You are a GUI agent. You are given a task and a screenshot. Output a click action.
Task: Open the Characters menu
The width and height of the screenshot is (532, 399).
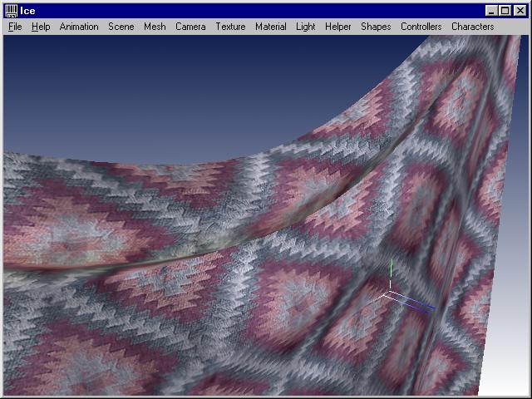tap(473, 27)
